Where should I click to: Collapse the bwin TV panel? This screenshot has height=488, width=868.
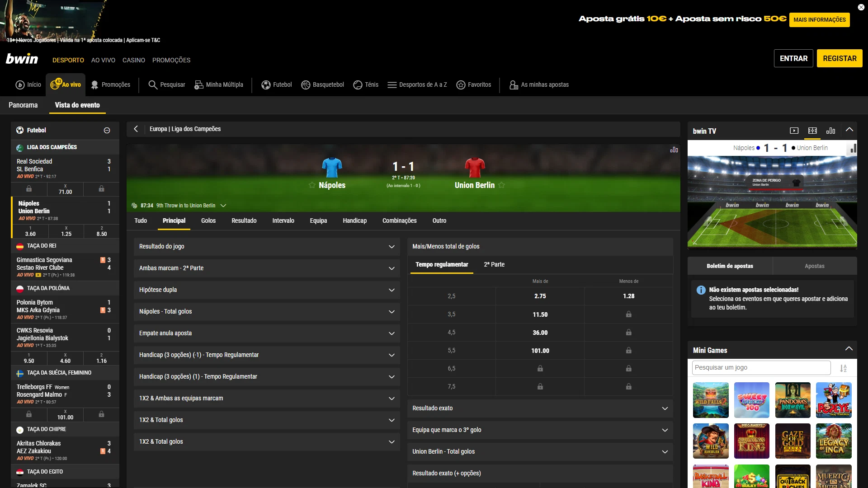tap(849, 130)
